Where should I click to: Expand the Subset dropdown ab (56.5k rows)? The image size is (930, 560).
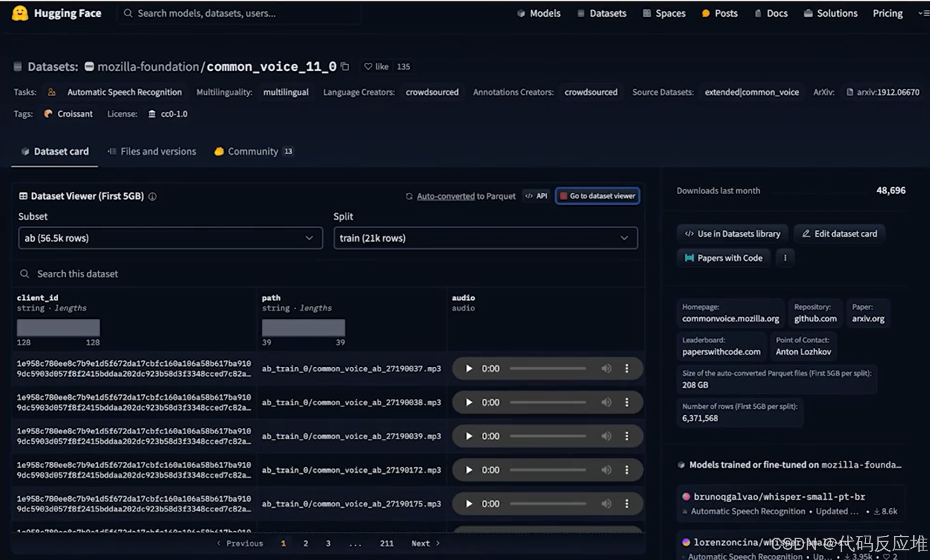pyautogui.click(x=170, y=238)
